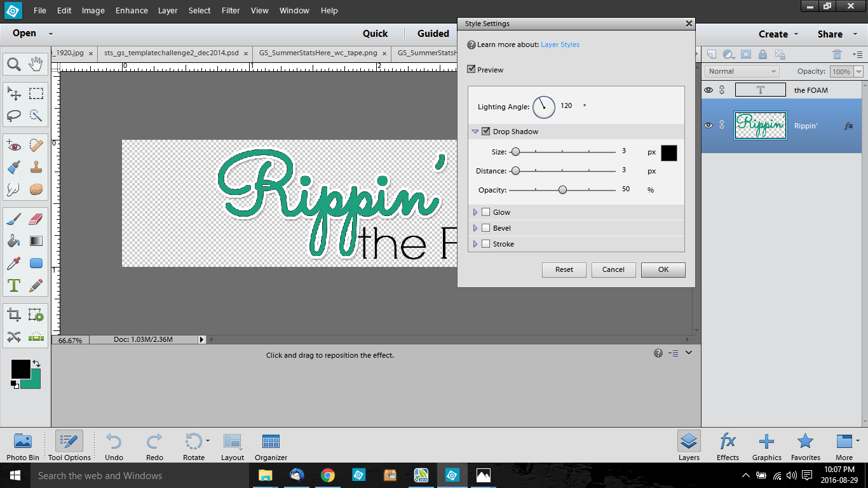Open the blending mode dropdown

pos(741,71)
